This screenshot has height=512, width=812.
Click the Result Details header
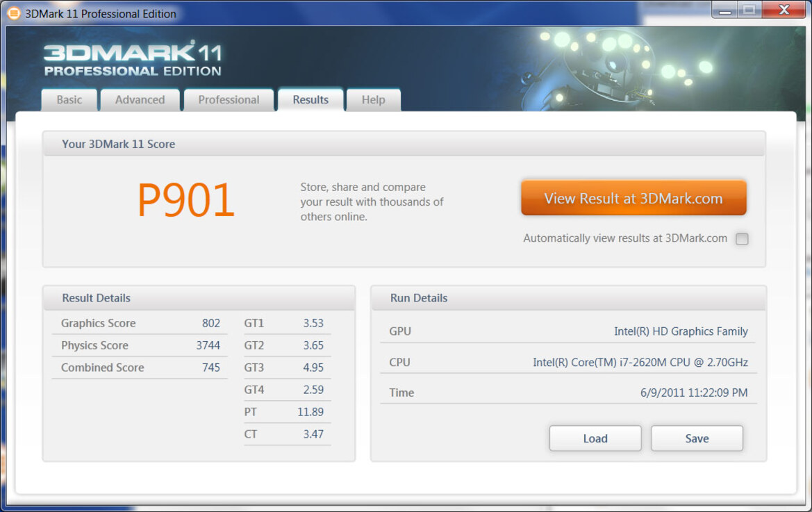(97, 298)
